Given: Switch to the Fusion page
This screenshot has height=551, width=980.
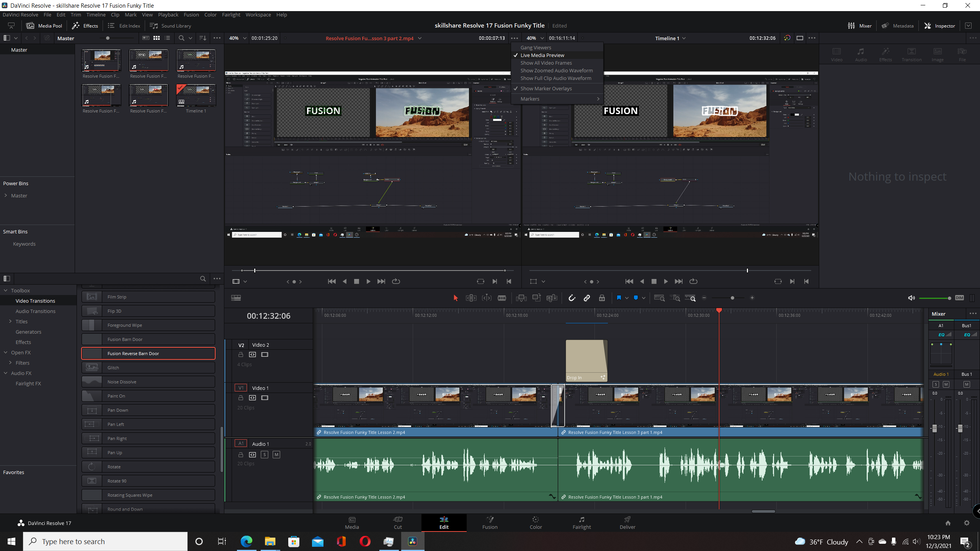Looking at the screenshot, I should pyautogui.click(x=490, y=523).
